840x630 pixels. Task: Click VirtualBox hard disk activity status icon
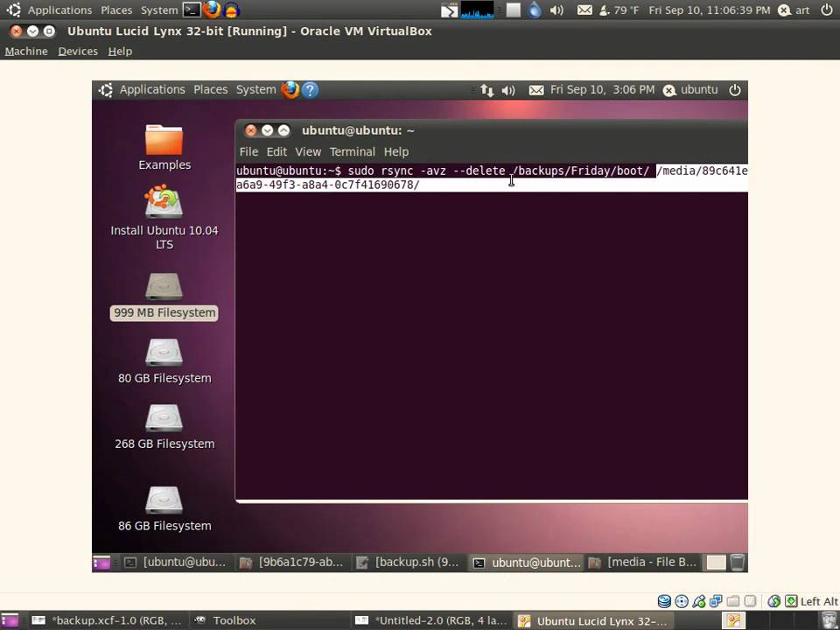[664, 601]
